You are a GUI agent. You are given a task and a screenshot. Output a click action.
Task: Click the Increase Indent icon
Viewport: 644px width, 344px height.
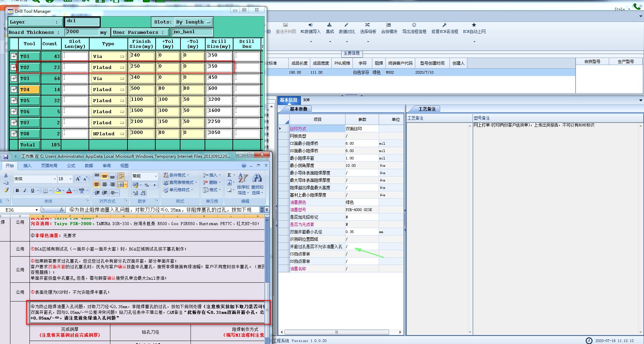point(105,193)
